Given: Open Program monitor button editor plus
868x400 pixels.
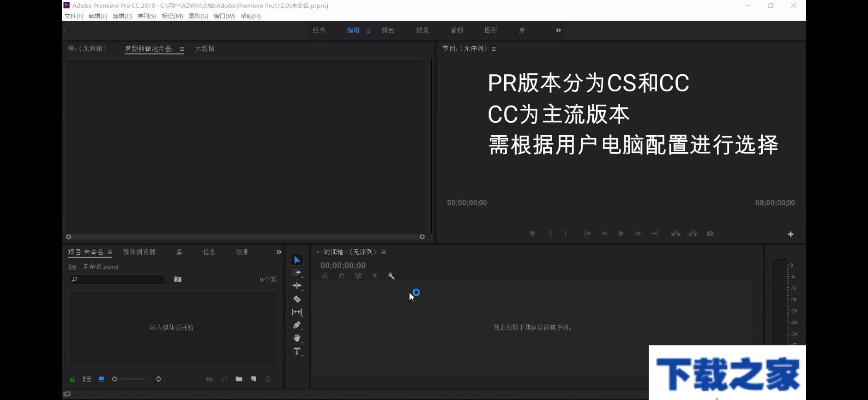Looking at the screenshot, I should 790,234.
